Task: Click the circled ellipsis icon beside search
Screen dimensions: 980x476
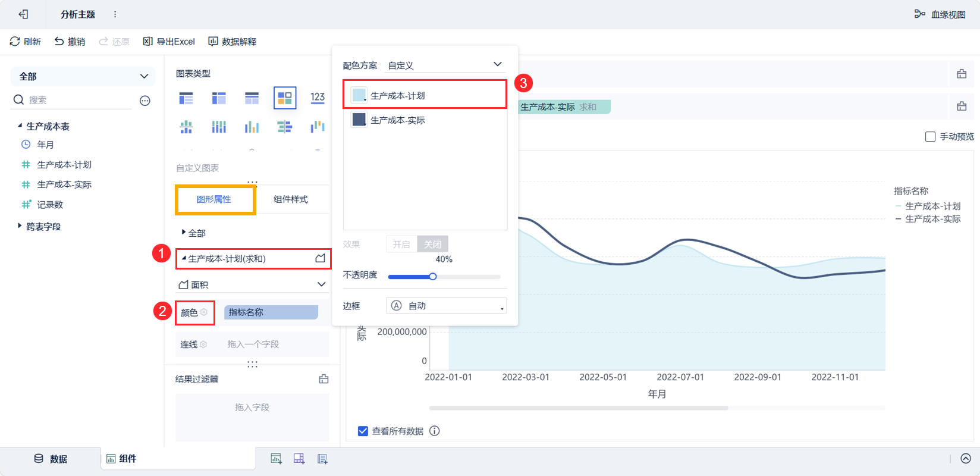Action: coord(145,101)
